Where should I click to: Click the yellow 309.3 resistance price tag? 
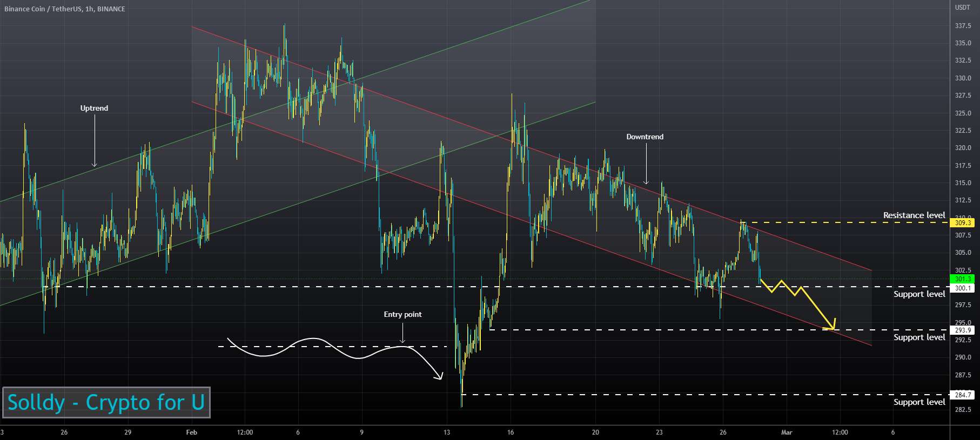pyautogui.click(x=963, y=222)
